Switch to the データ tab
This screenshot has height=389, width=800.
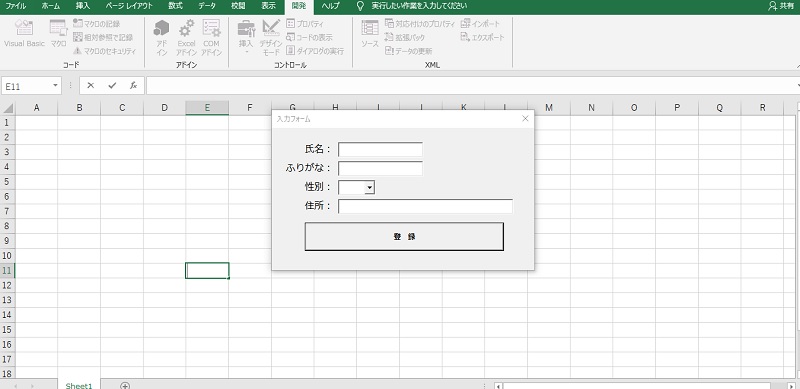(207, 6)
